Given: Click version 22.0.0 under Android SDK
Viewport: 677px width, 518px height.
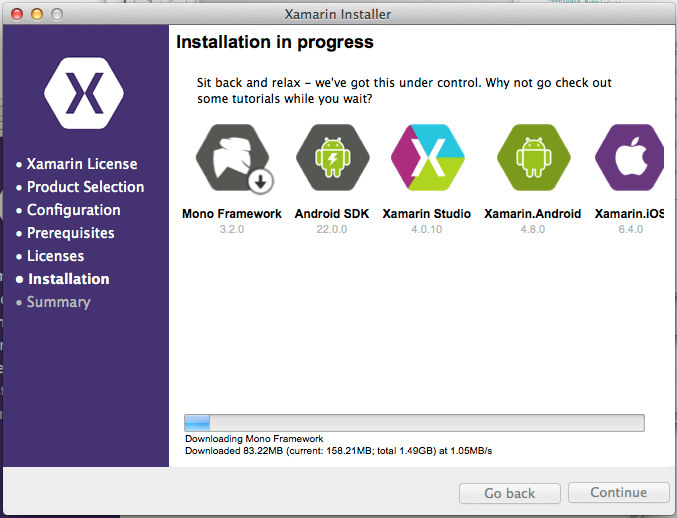Looking at the screenshot, I should [x=332, y=229].
